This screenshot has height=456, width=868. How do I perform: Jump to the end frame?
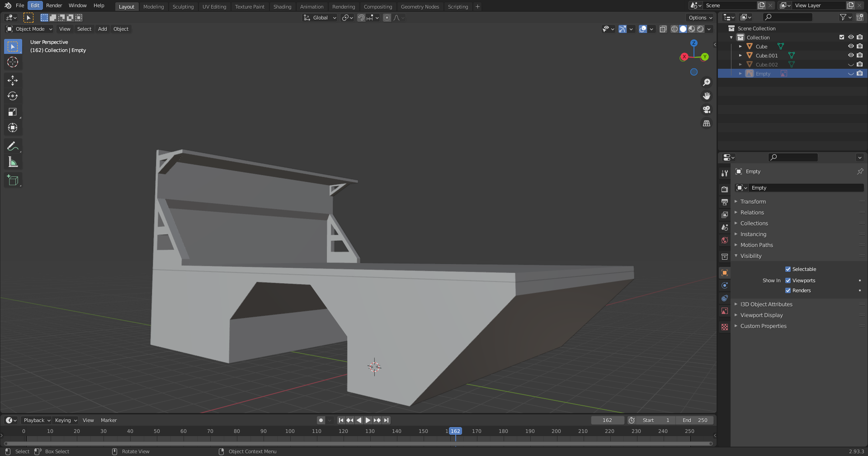click(x=386, y=420)
